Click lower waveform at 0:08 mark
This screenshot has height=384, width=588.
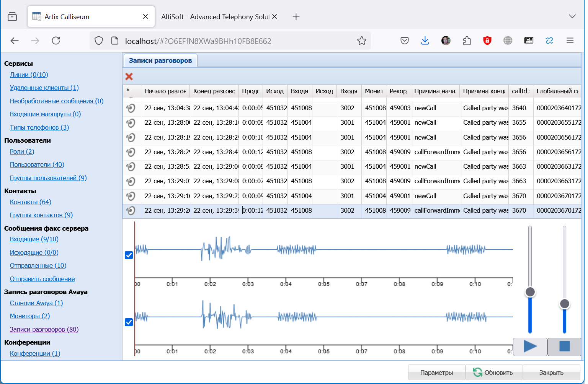point(399,317)
